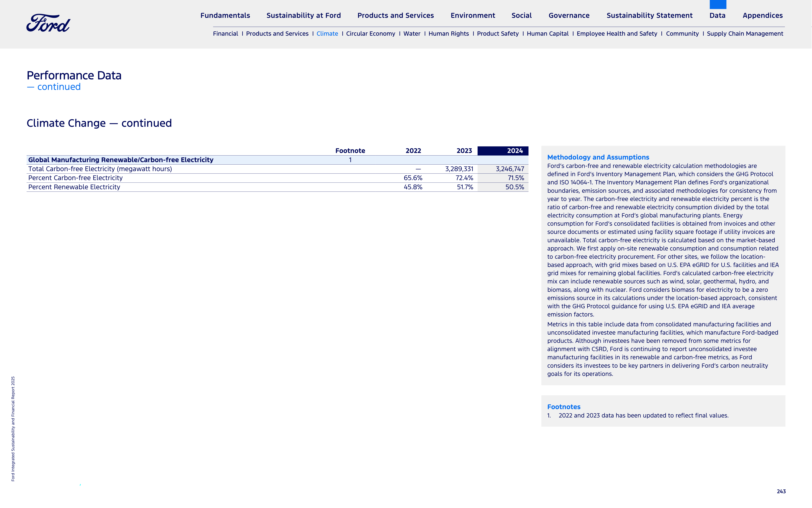Image resolution: width=812 pixels, height=508 pixels.
Task: Select Percent Carbon-free Electricity label
Action: click(x=75, y=178)
